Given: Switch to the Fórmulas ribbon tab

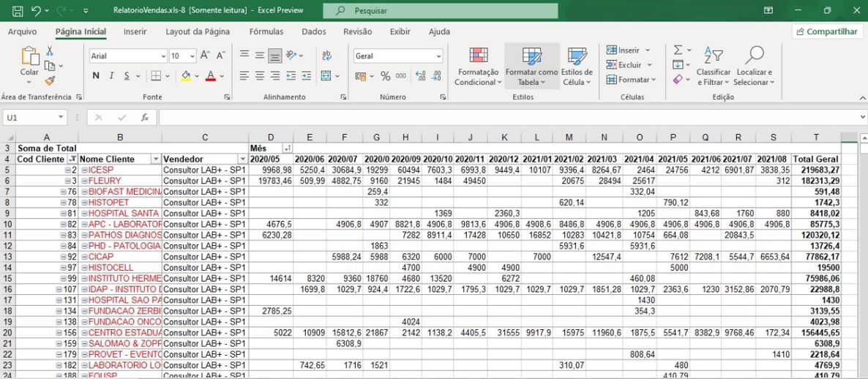Looking at the screenshot, I should pyautogui.click(x=266, y=32).
